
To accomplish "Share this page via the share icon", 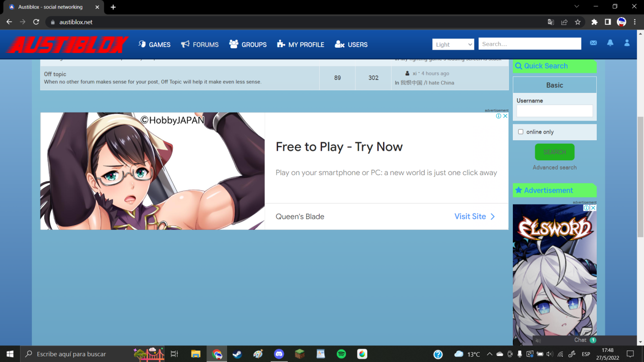I will [x=564, y=22].
